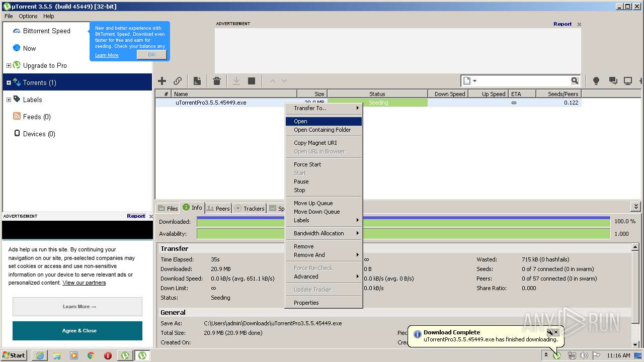Viewport: 644px width, 362px height.
Task: Click the Move Up Queue arrow icon
Action: tap(273, 81)
